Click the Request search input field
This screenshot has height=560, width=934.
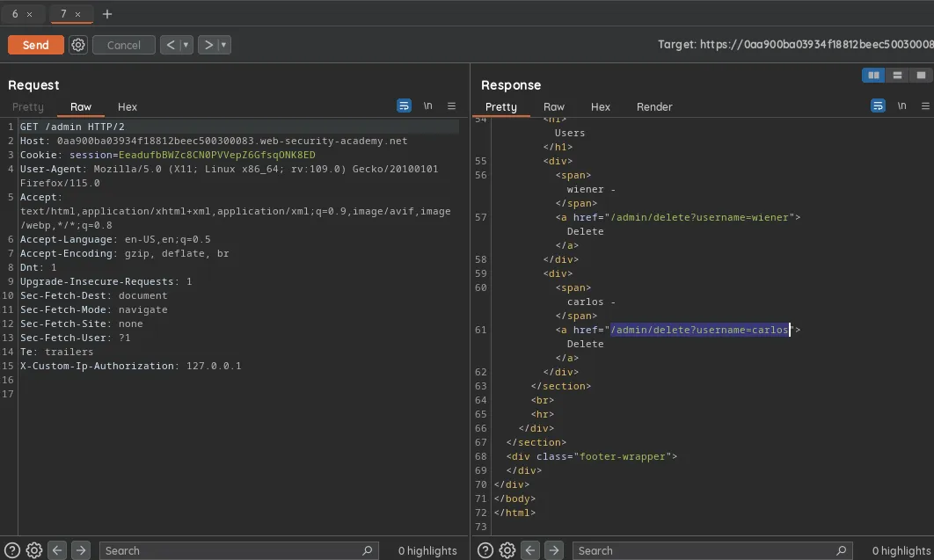(239, 550)
